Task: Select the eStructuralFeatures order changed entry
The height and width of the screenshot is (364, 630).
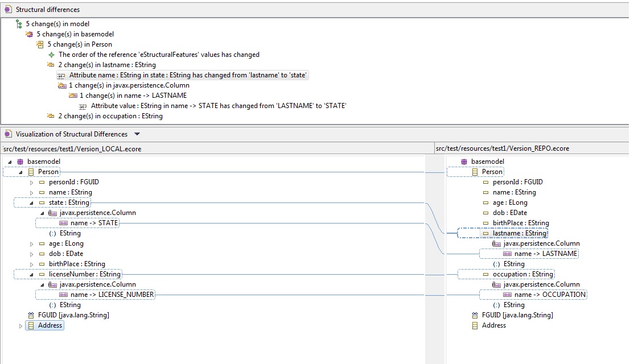Action: click(159, 55)
